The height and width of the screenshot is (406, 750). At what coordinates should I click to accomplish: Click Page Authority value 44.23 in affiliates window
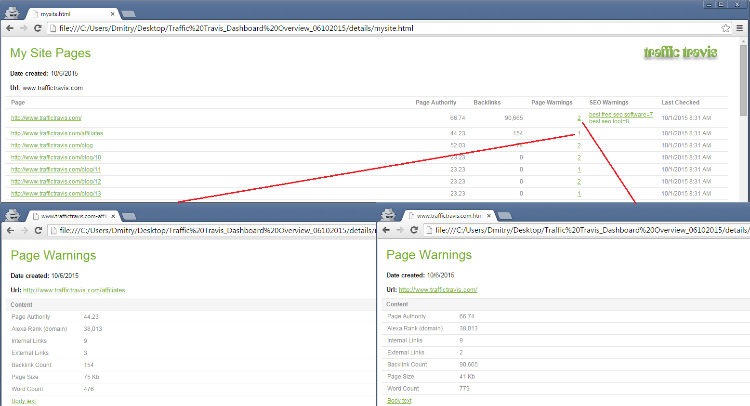coord(91,317)
